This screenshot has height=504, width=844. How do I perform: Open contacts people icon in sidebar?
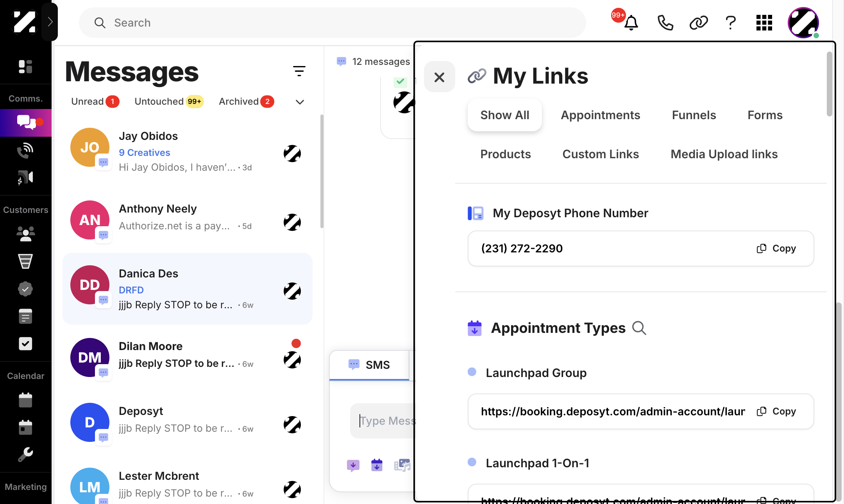point(25,234)
